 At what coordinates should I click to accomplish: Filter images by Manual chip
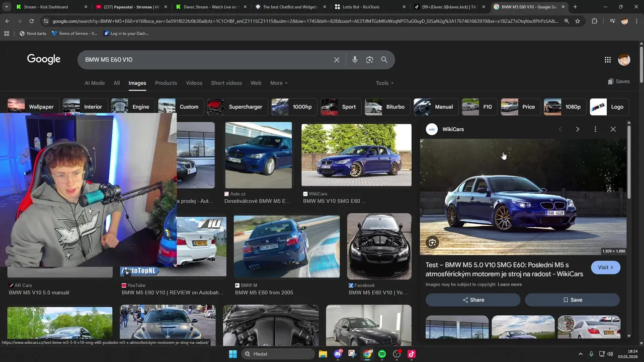tap(435, 107)
